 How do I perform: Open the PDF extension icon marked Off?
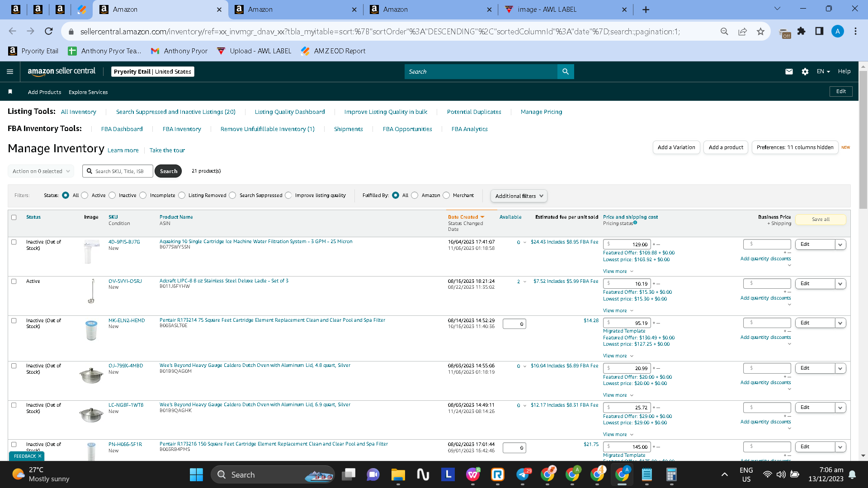coord(784,33)
